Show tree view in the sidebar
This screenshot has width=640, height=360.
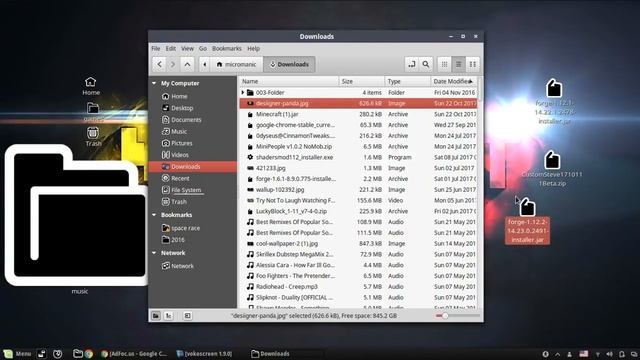pos(169,316)
